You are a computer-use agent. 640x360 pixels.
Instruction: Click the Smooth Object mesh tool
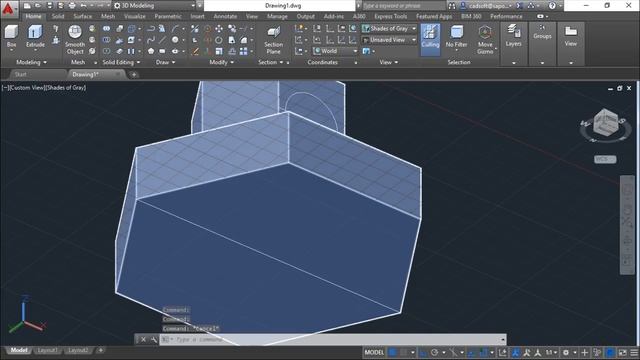pos(75,40)
